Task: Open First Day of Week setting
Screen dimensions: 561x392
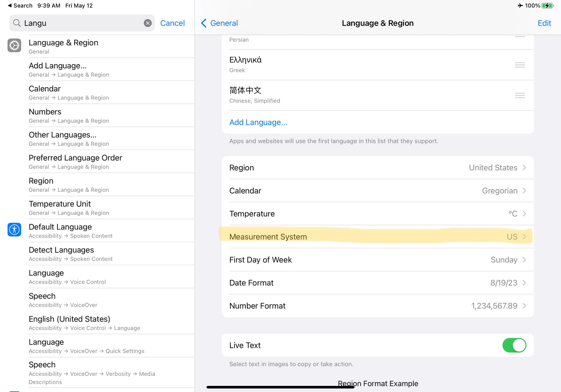Action: (x=378, y=260)
